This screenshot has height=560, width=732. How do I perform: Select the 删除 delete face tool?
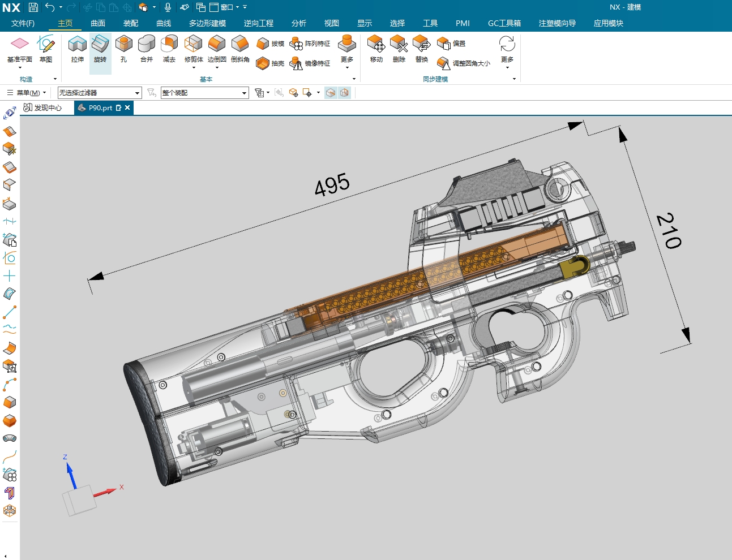(x=399, y=49)
